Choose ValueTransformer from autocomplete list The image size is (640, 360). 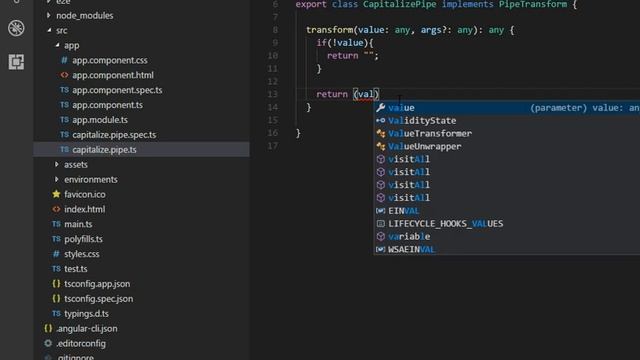point(507,133)
